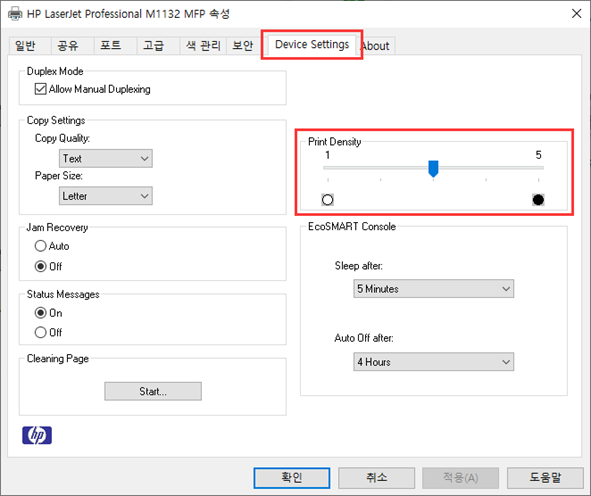Set Status Messages to Off

40,332
